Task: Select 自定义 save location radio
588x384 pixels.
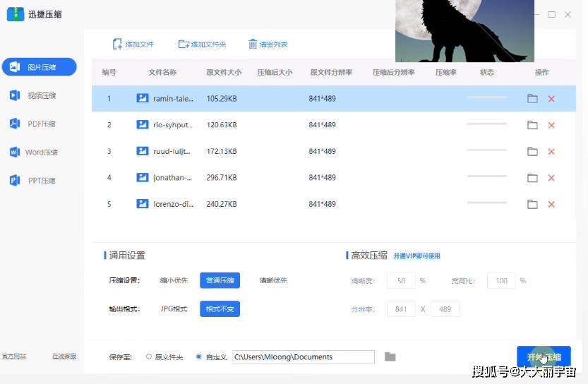Action: click(199, 356)
